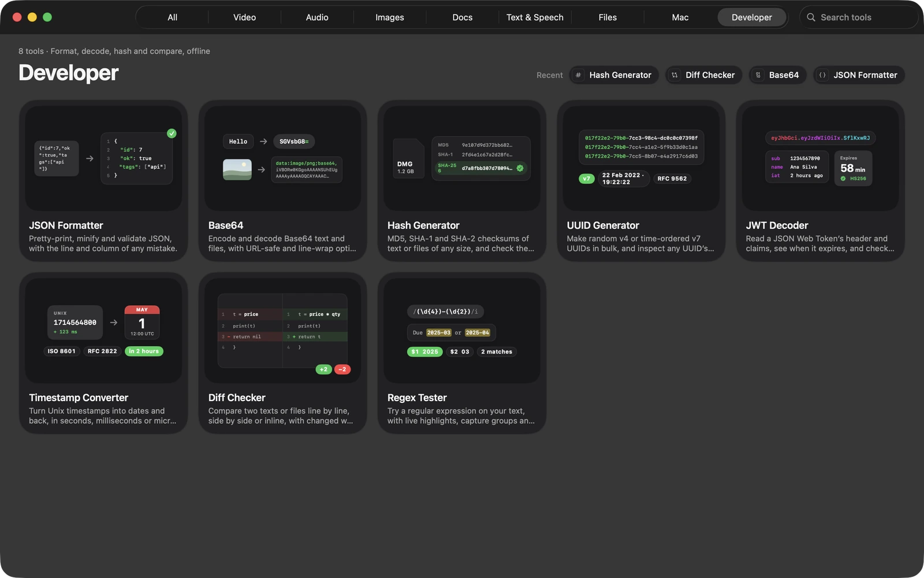
Task: Click the green '$1 2025' capture badge
Action: pyautogui.click(x=424, y=351)
